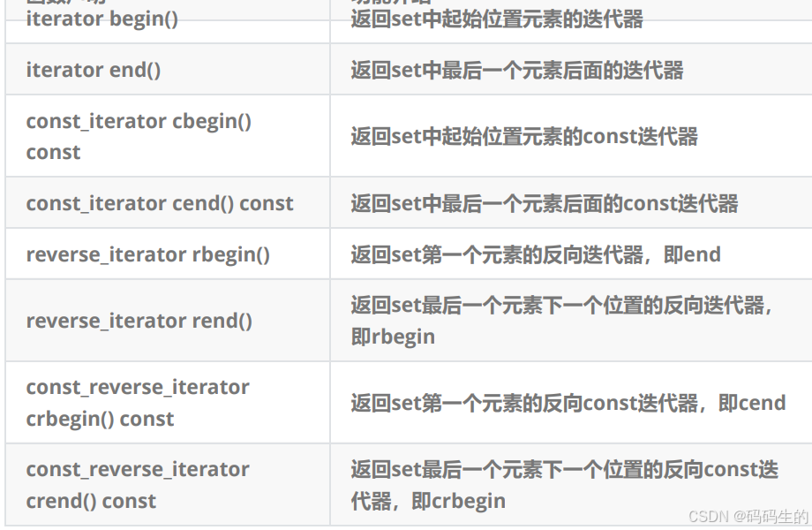This screenshot has width=812, height=530.
Task: Click the crbegin description ending '即cend'
Action: [x=568, y=403]
